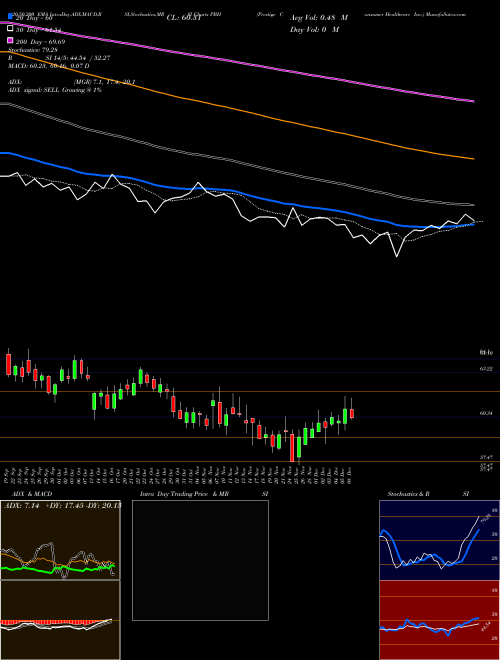Select the 'ADX signal: SELL' text
Screen dimensions: 500x660
point(34,90)
